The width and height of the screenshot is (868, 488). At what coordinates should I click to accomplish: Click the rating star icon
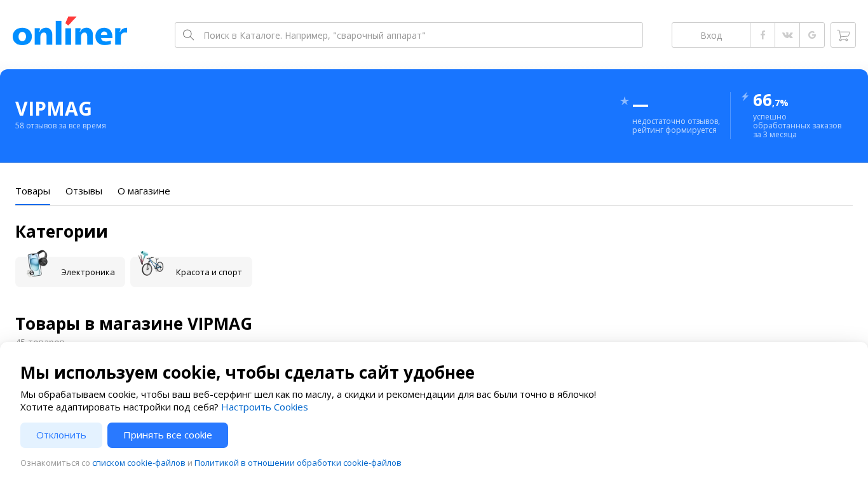tap(625, 101)
